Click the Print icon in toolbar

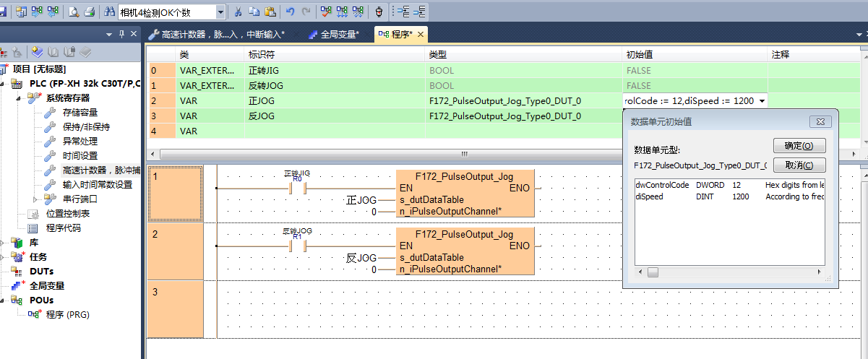(89, 12)
